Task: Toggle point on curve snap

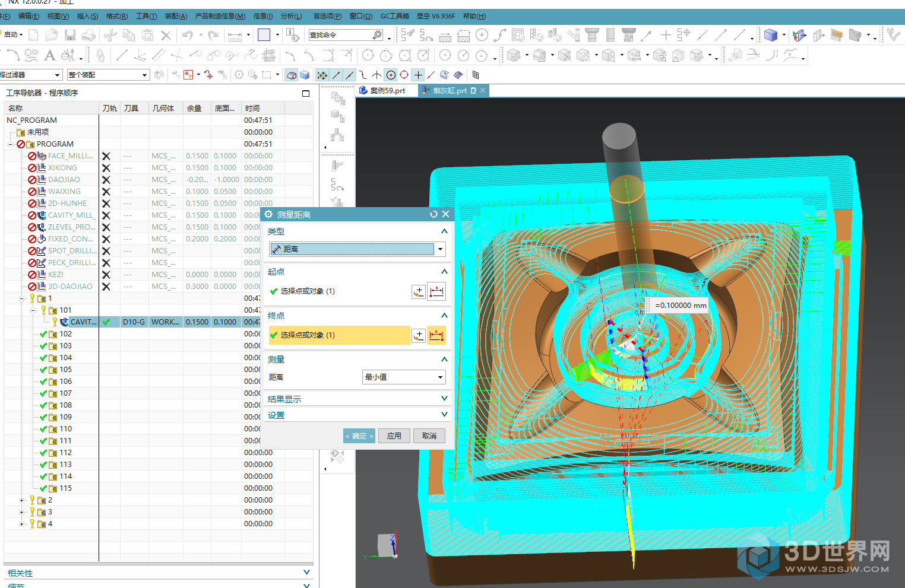Action: [431, 75]
